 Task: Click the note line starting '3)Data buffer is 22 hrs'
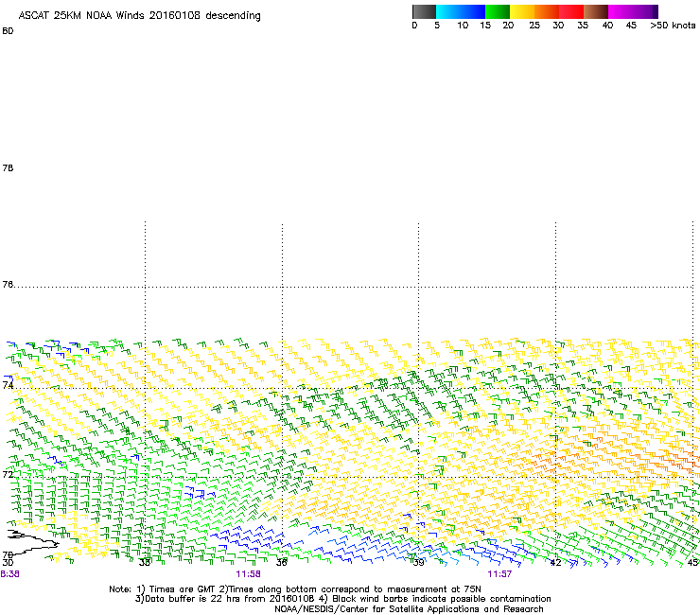click(x=342, y=599)
